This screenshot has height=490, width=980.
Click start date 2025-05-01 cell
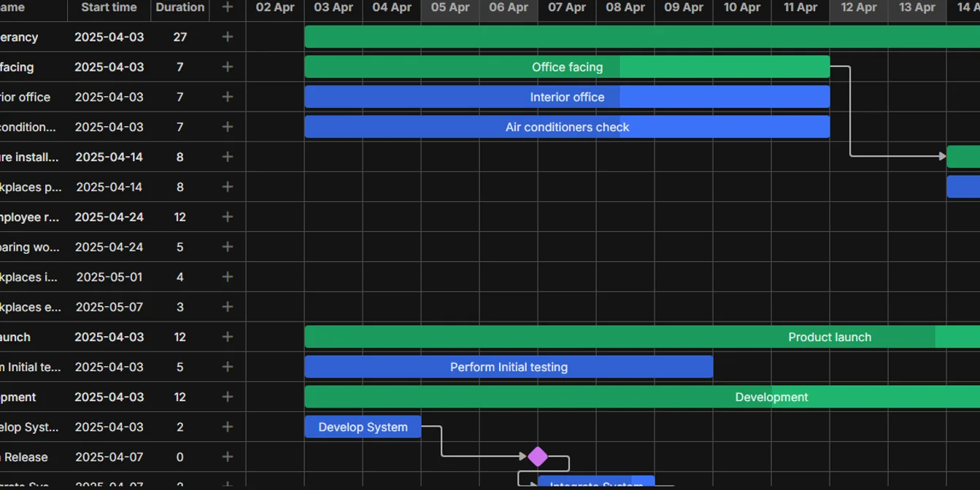coord(109,277)
